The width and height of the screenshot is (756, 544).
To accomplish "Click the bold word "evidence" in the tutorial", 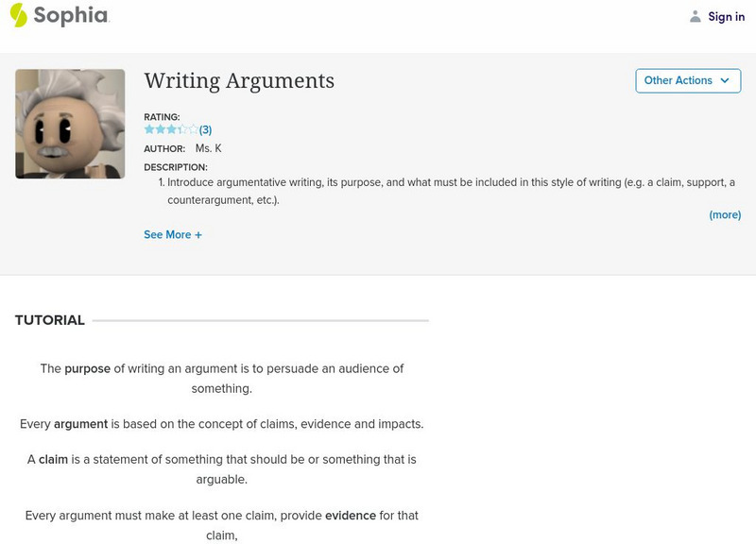I will coord(351,516).
